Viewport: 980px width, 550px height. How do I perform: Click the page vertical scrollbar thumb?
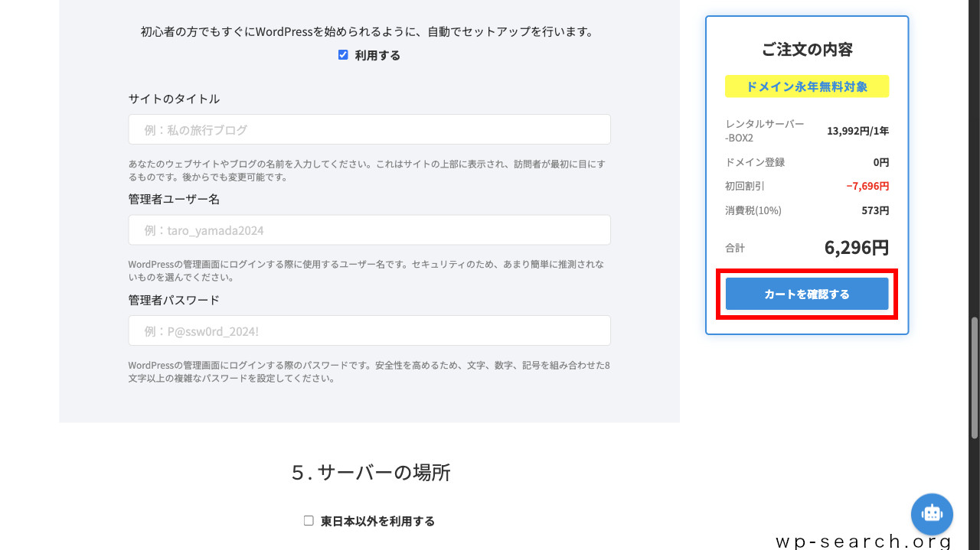point(974,377)
